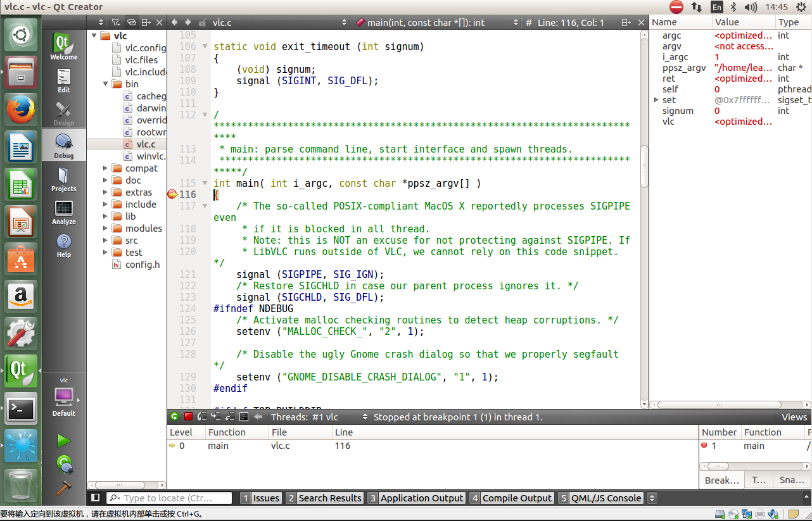Viewport: 812px width, 521px height.
Task: Expand the set variable in Locals
Action: coord(656,100)
